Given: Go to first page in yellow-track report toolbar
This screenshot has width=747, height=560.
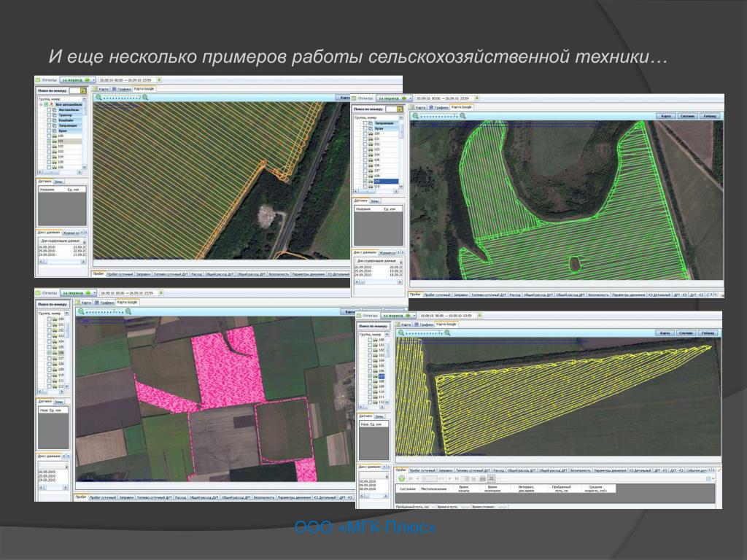Looking at the screenshot, I should (411, 478).
